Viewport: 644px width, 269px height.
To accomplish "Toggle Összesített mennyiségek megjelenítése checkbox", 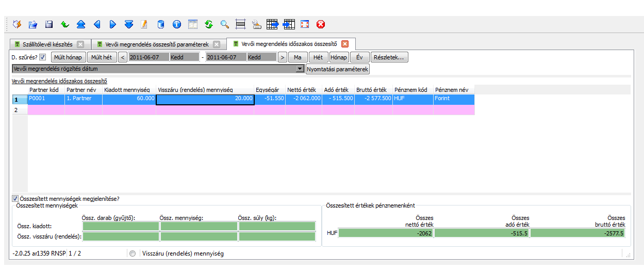I will coord(15,198).
